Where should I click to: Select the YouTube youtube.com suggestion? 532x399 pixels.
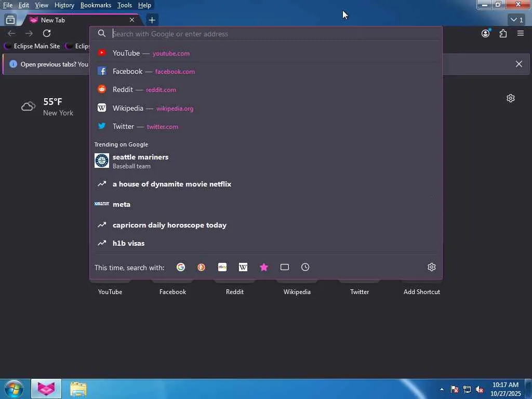(x=266, y=54)
